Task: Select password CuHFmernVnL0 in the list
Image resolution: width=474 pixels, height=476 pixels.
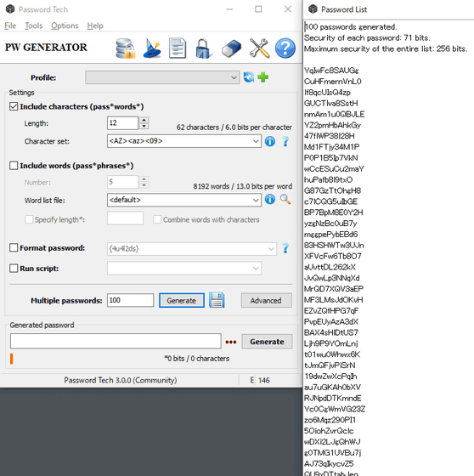Action: pos(333,82)
